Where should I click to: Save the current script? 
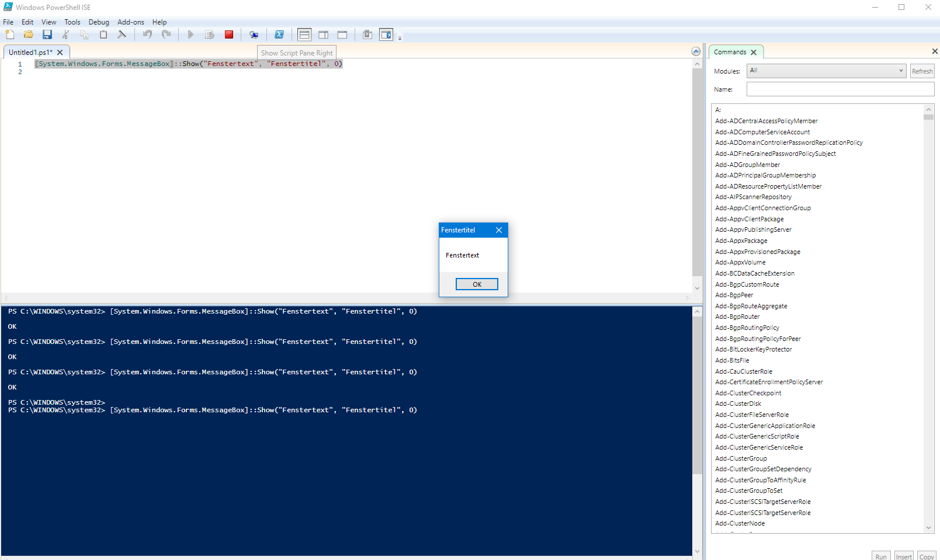coord(47,34)
